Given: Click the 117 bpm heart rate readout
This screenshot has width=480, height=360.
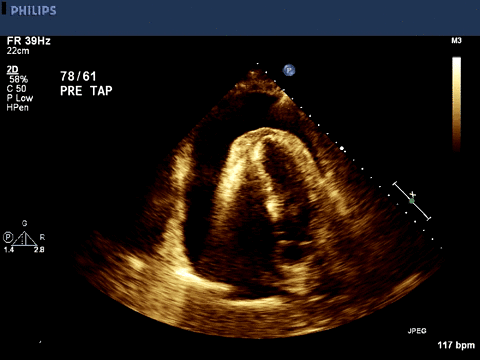Looking at the screenshot, I should [456, 345].
